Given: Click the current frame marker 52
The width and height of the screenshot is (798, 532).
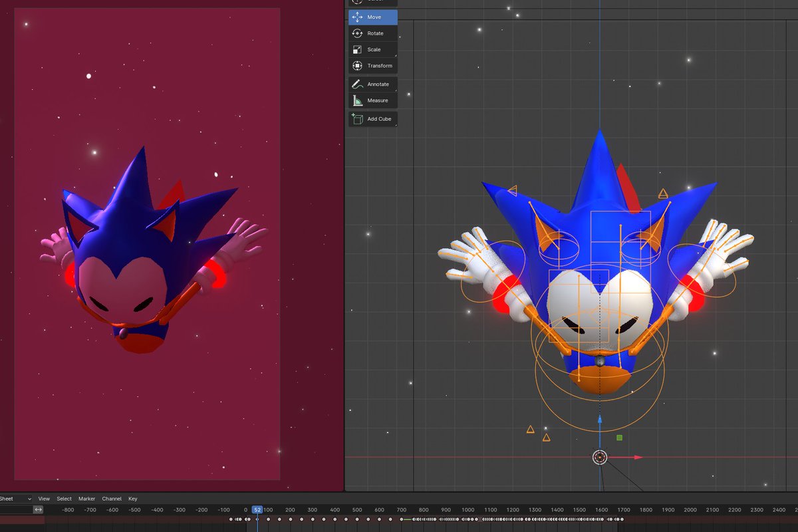Looking at the screenshot, I should click(x=257, y=510).
